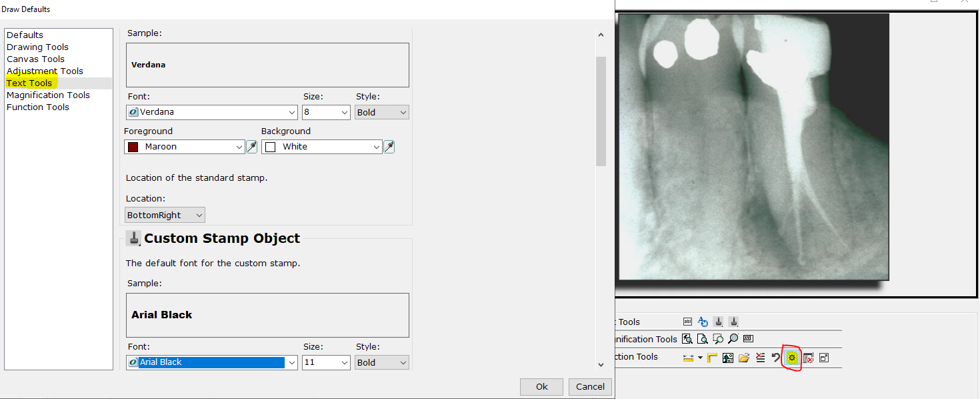Click the pop-out window icon in Function Tools

coord(824,358)
